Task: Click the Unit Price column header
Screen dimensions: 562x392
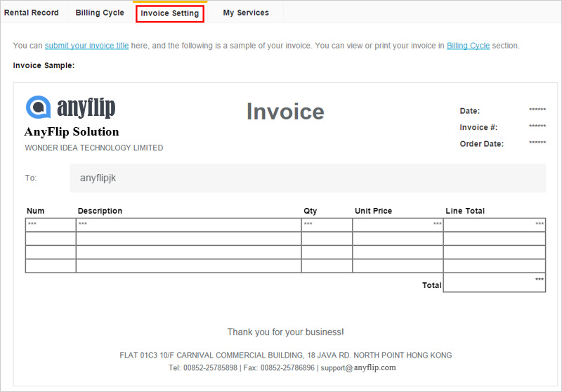Action: [x=373, y=211]
